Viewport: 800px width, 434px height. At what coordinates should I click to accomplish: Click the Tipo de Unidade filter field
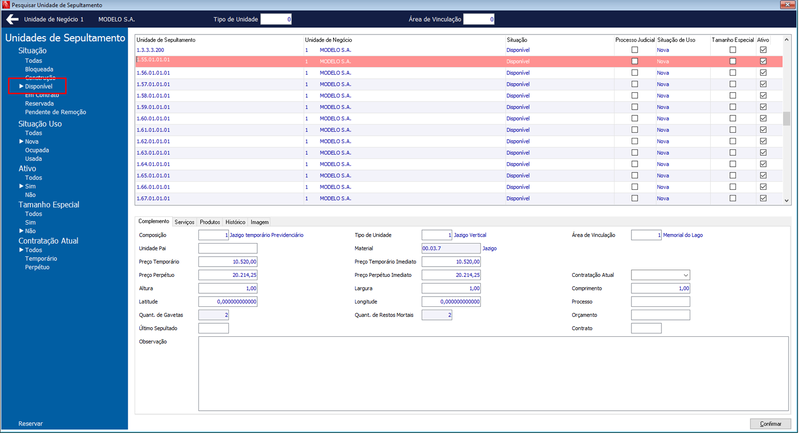tap(276, 19)
